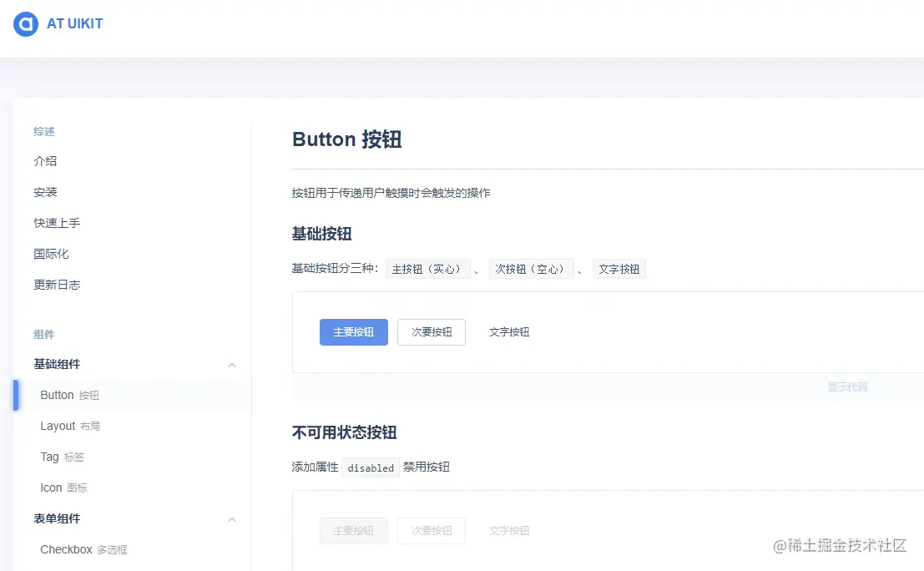This screenshot has height=571, width=924.
Task: Click the 表单组件 group heading
Action: click(x=57, y=518)
